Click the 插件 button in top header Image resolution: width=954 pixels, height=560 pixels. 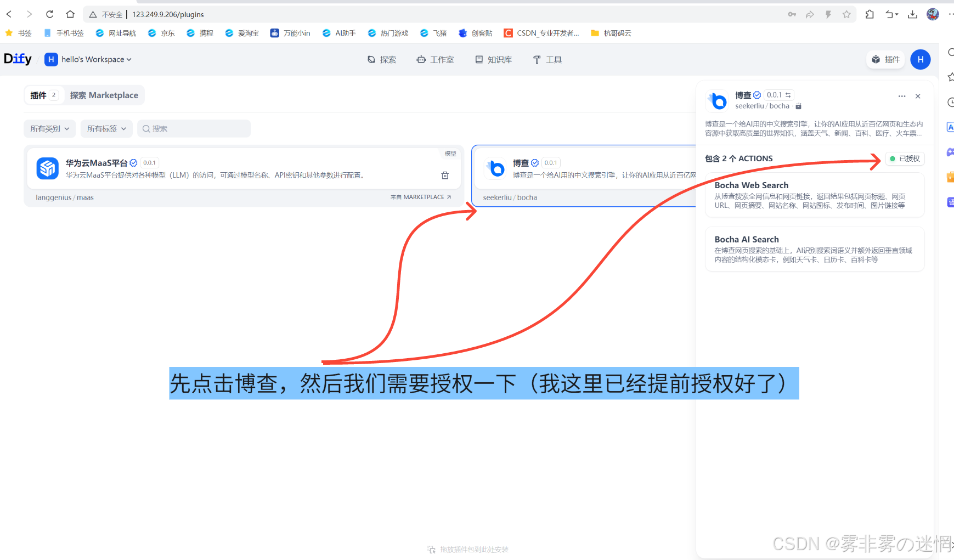[885, 59]
